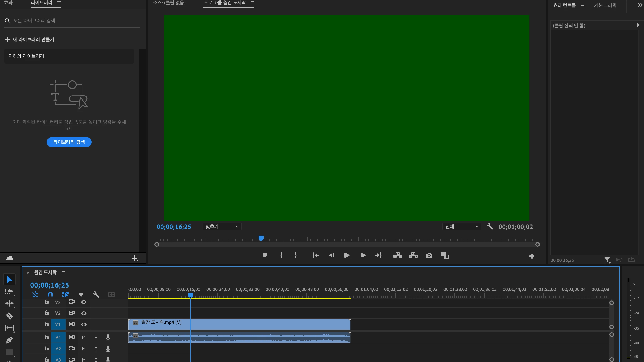This screenshot has width=644, height=362.
Task: Hide the V1 track output
Action: tap(84, 324)
